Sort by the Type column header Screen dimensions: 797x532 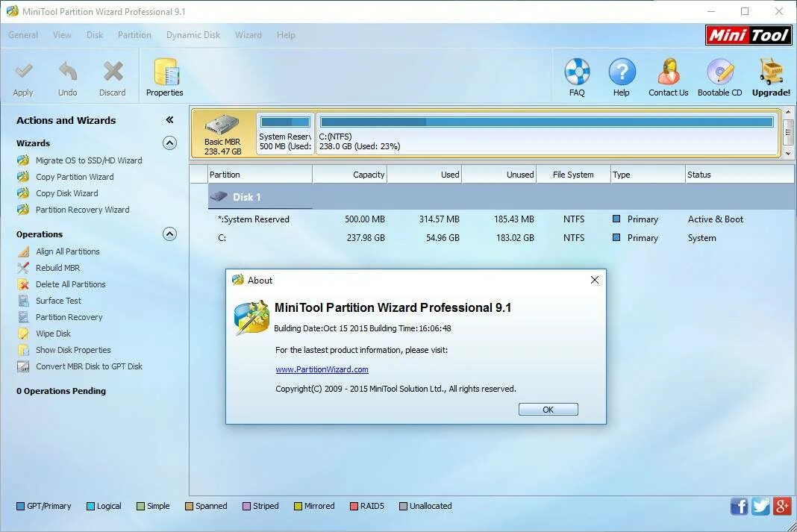[648, 175]
